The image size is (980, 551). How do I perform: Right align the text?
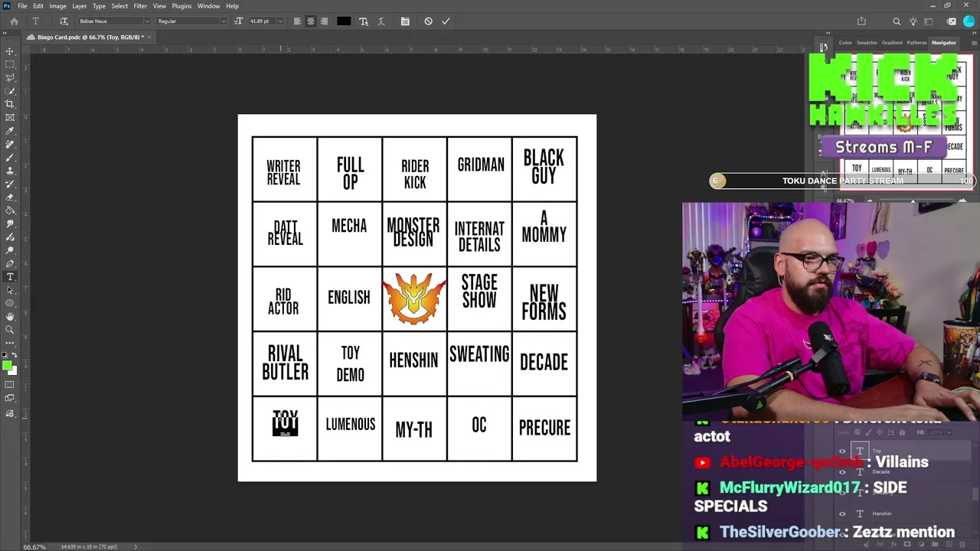pyautogui.click(x=324, y=21)
